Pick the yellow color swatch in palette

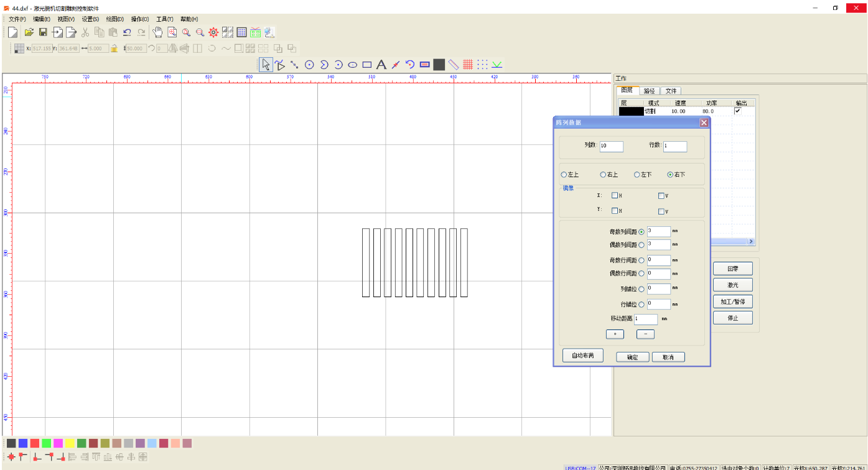[70, 443]
